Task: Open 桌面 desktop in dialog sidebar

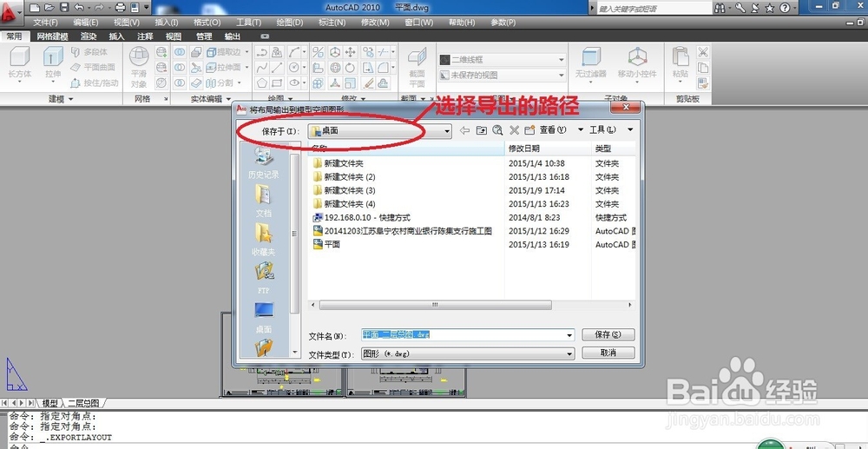Action: [264, 317]
